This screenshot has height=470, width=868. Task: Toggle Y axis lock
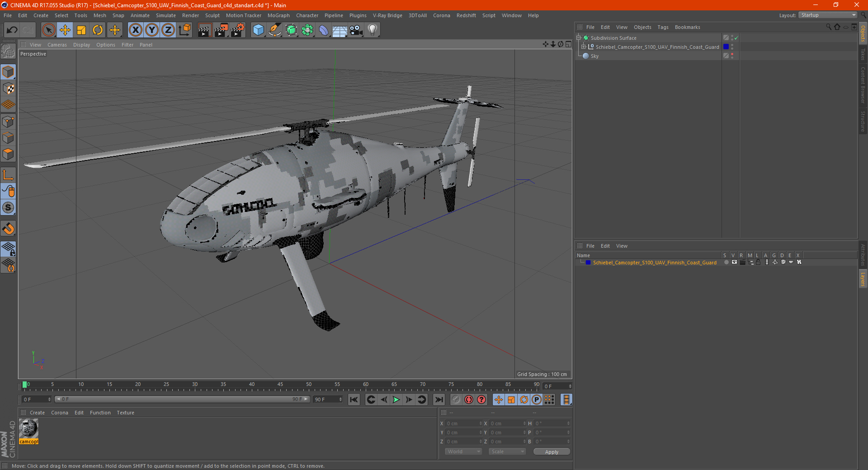152,30
